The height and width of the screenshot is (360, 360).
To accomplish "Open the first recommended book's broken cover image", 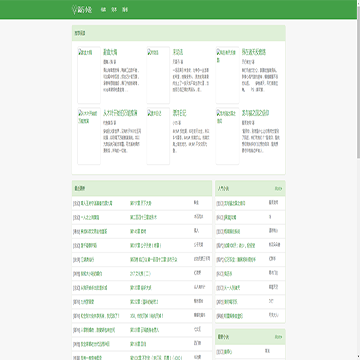I will coord(89,75).
